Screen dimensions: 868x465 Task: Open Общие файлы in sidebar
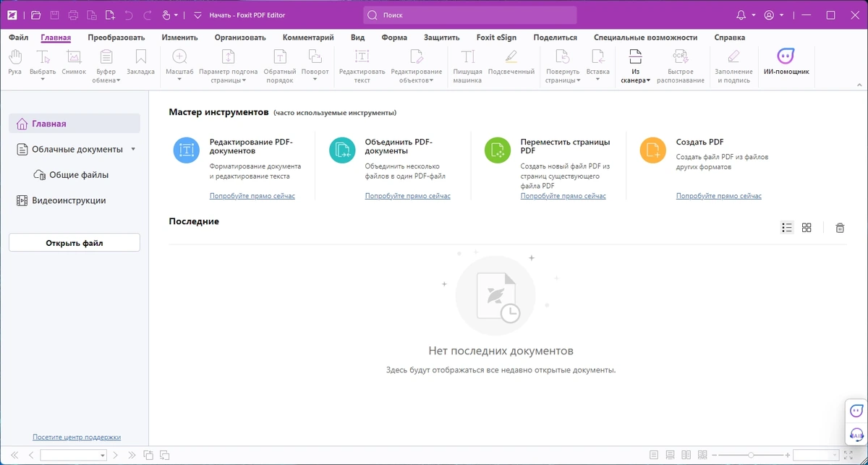[79, 175]
